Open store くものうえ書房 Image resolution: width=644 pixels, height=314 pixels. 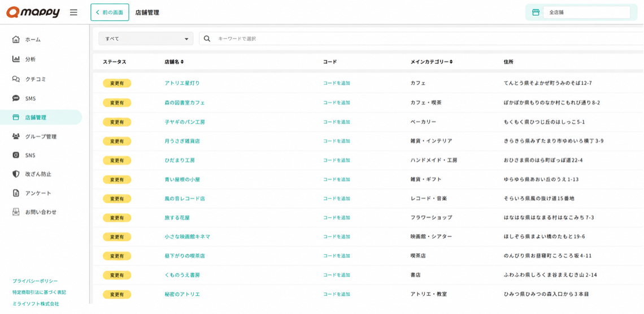182,275
